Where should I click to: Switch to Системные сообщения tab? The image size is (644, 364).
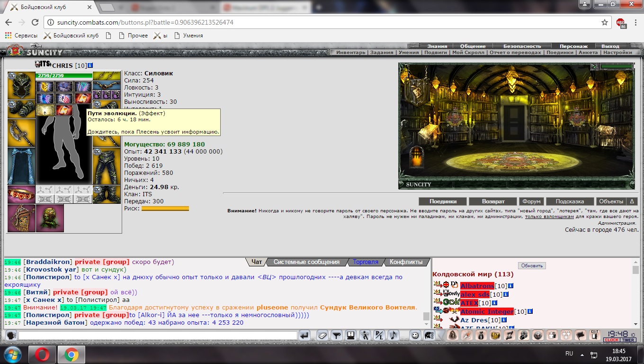coord(306,262)
